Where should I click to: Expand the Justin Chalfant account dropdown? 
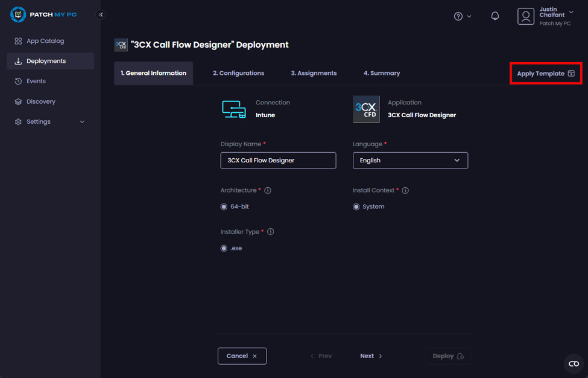(571, 13)
